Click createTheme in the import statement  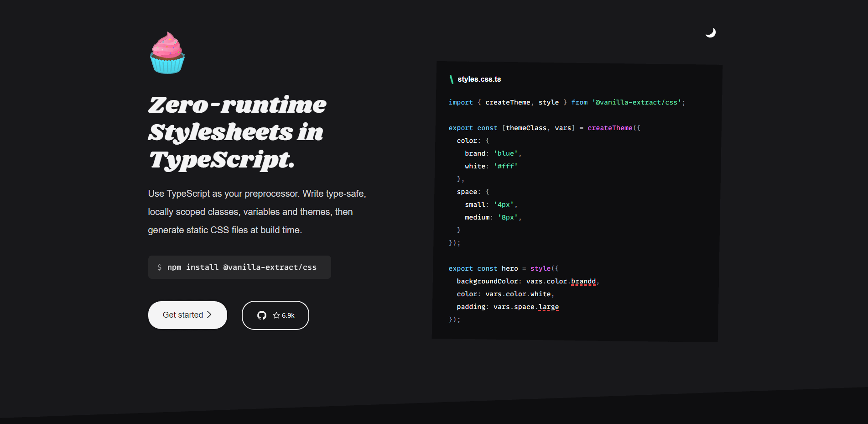pos(508,102)
